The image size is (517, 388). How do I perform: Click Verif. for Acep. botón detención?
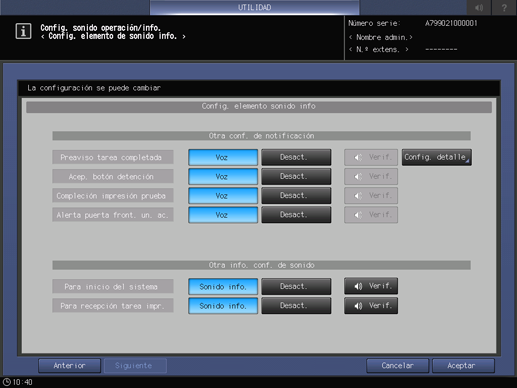click(371, 176)
